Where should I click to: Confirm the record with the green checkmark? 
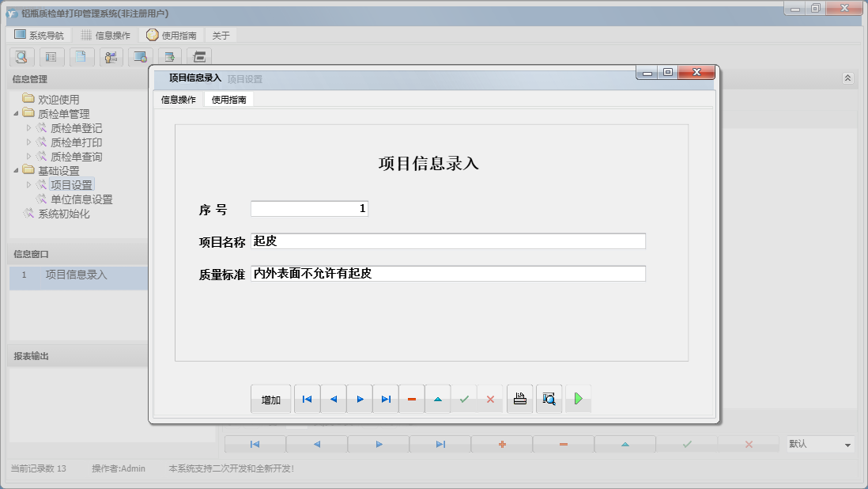coord(464,399)
